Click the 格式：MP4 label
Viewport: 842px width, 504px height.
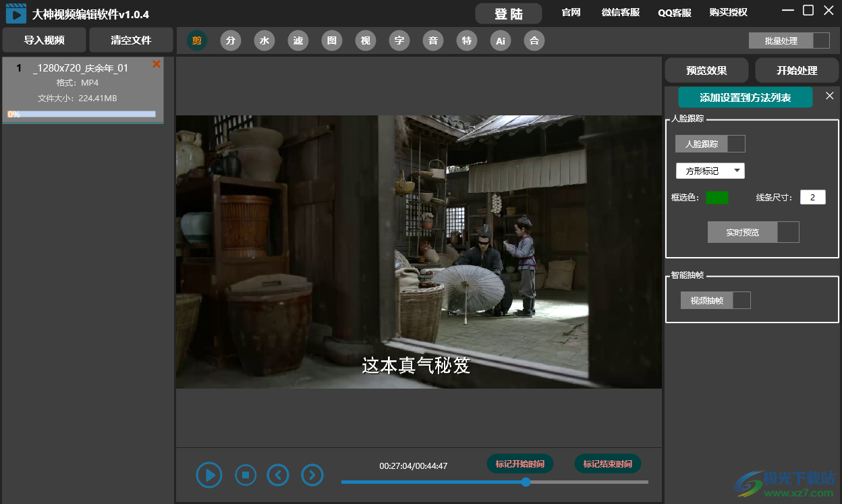(78, 82)
